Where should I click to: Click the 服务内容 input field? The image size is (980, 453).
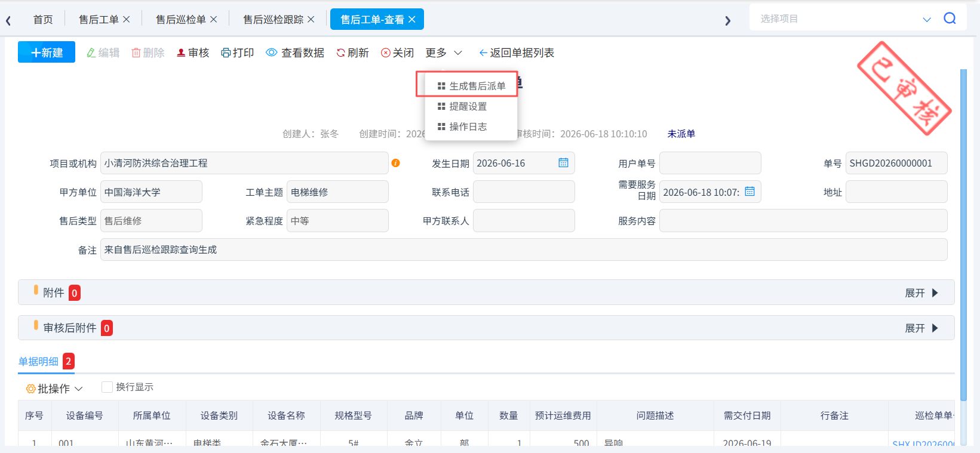[803, 221]
